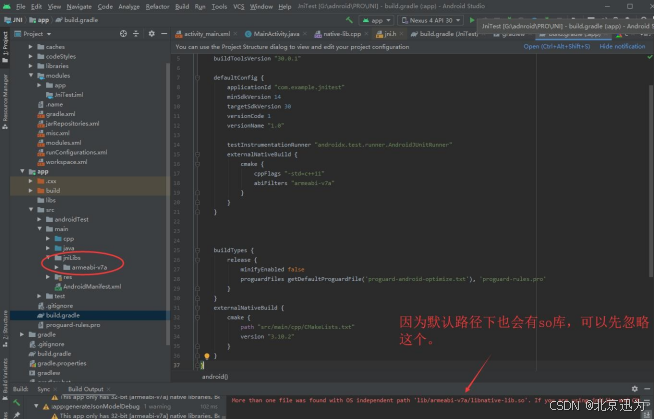Click the locate-in-project target icon
Screen dimensions: 654x420
click(x=123, y=34)
